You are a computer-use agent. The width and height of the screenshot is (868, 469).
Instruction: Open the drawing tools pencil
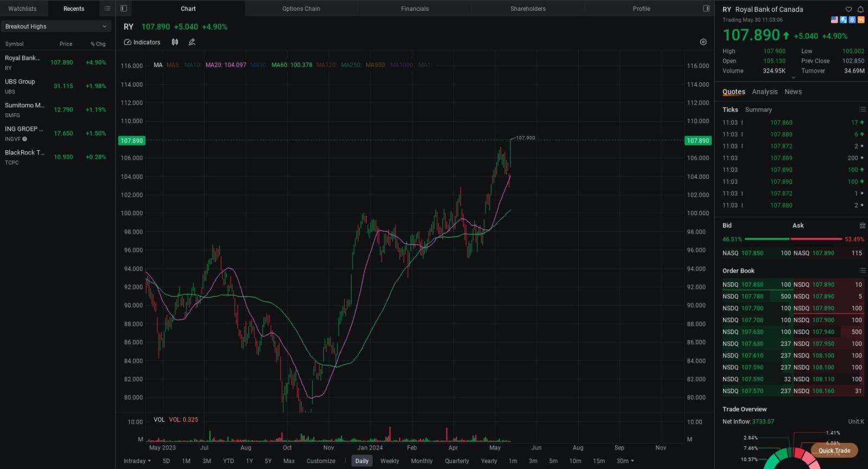pyautogui.click(x=192, y=42)
